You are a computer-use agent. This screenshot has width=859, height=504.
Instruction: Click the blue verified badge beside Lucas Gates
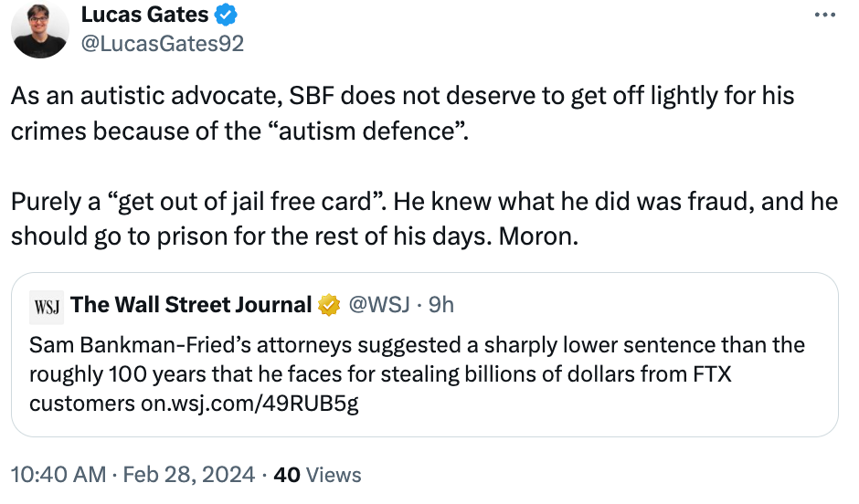point(226,15)
